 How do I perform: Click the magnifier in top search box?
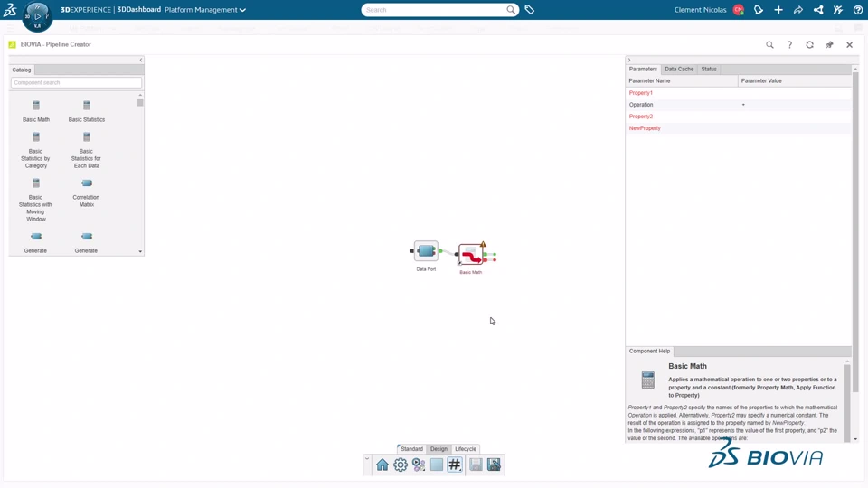coord(511,9)
